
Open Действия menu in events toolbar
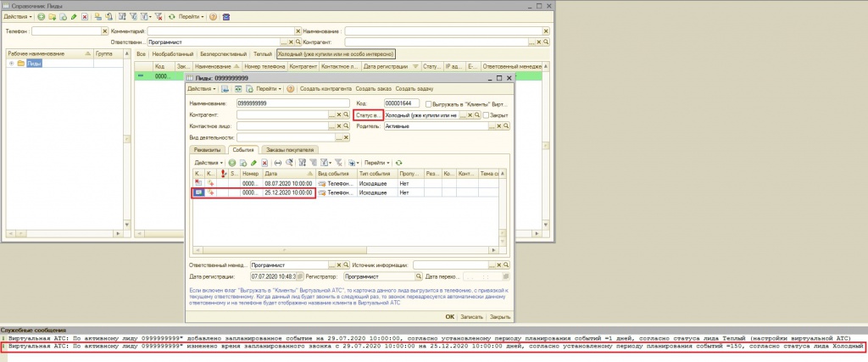point(209,163)
